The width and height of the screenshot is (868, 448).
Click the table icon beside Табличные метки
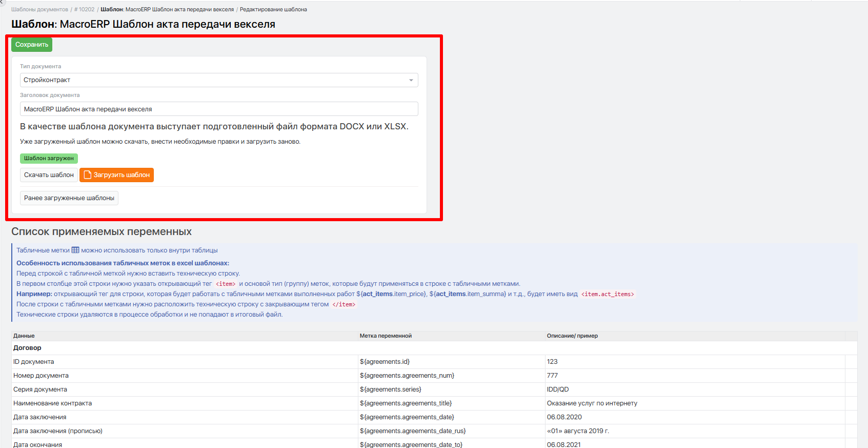(75, 250)
